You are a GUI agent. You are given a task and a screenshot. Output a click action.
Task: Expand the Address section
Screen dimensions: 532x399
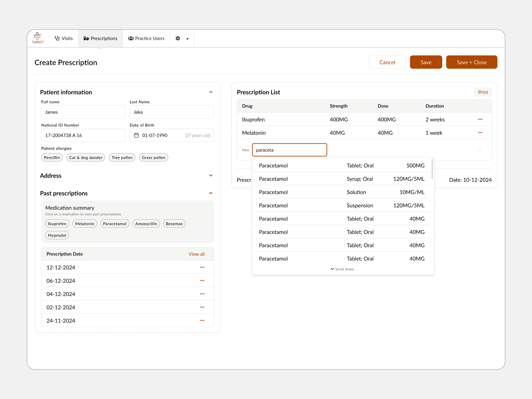pos(210,175)
